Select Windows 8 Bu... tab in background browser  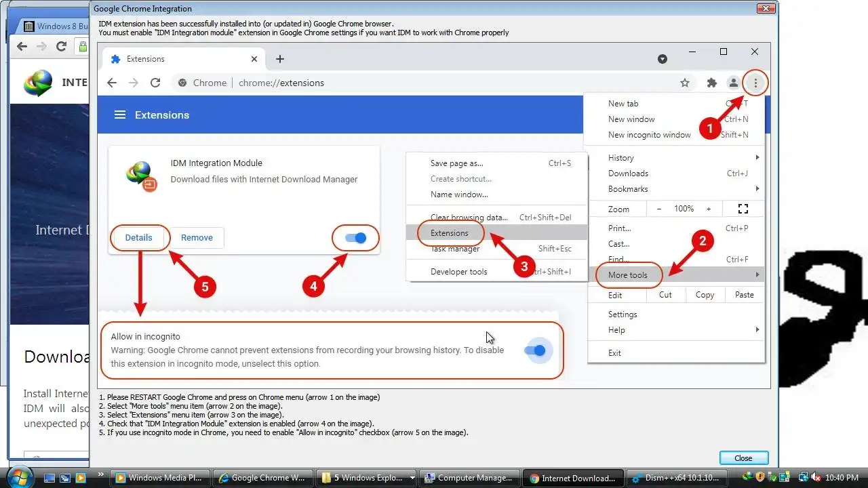pos(54,26)
